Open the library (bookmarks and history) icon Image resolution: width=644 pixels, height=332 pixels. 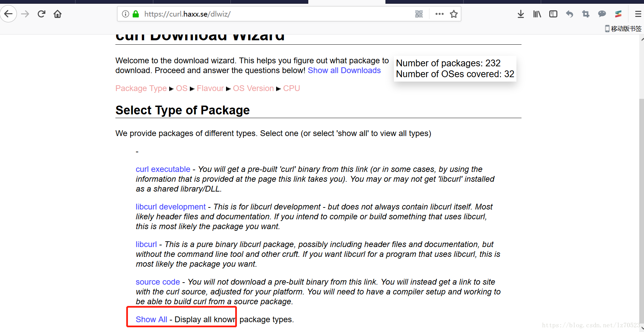537,14
